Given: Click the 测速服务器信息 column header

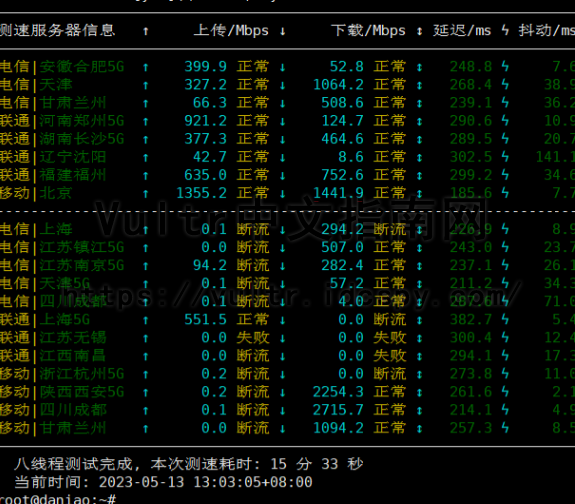Looking at the screenshot, I should 58,30.
